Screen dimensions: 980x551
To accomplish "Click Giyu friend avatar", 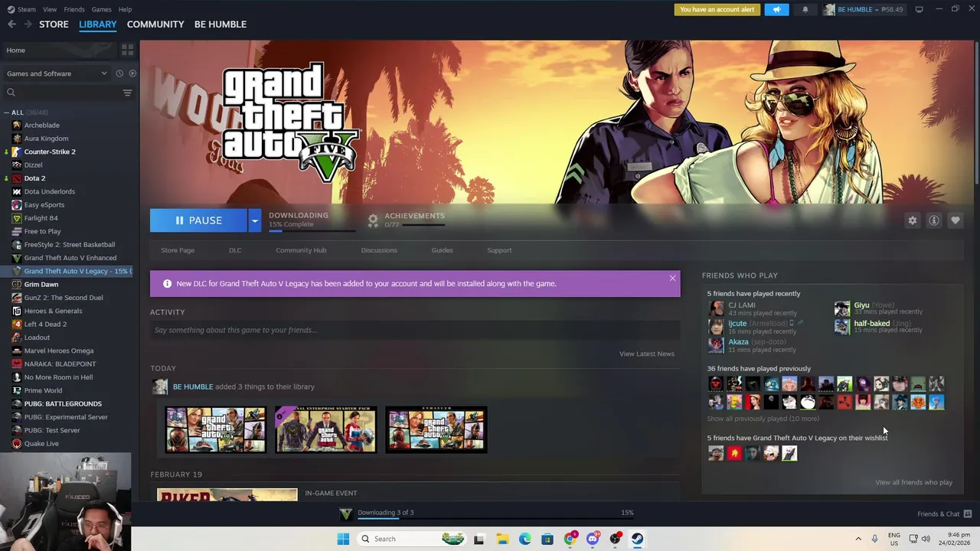I will point(841,308).
